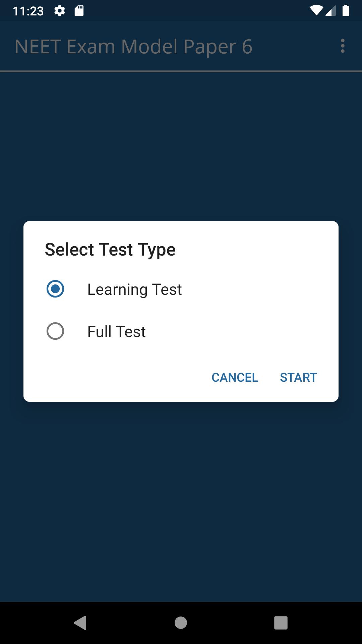The height and width of the screenshot is (644, 362).
Task: Tap the Wi-Fi signal icon
Action: tap(316, 11)
